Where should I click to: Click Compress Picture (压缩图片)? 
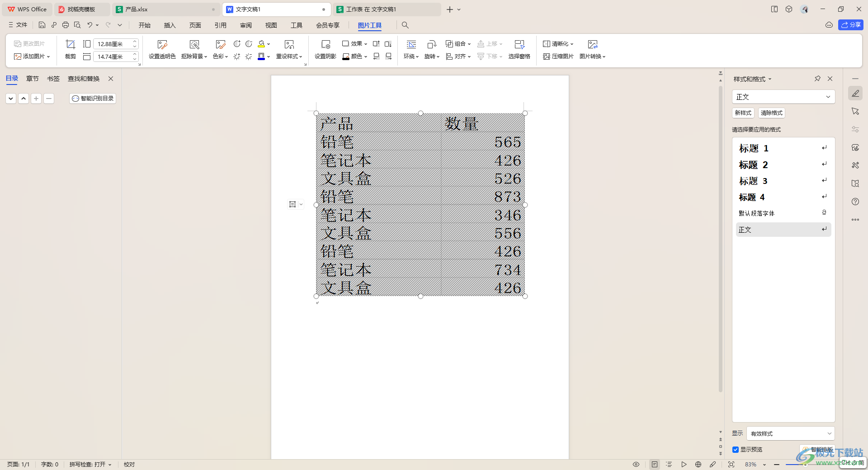click(558, 56)
